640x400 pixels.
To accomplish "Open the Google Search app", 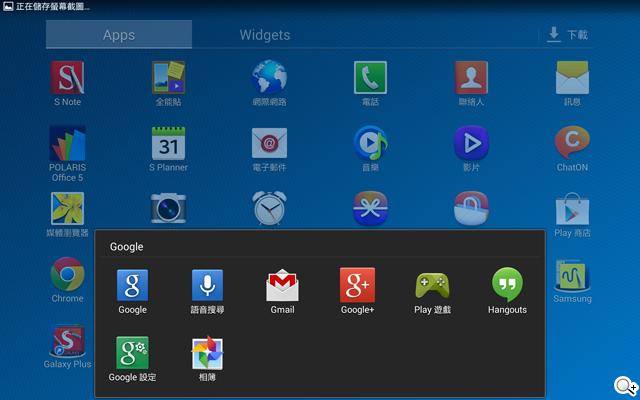I will pos(132,286).
